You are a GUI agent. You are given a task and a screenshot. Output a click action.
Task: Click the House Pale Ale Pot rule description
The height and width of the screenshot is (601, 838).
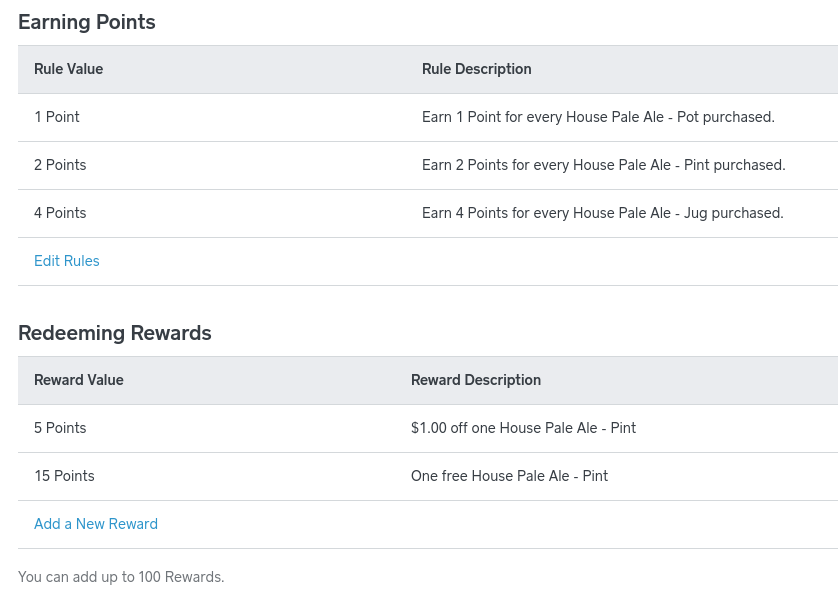pyautogui.click(x=598, y=117)
